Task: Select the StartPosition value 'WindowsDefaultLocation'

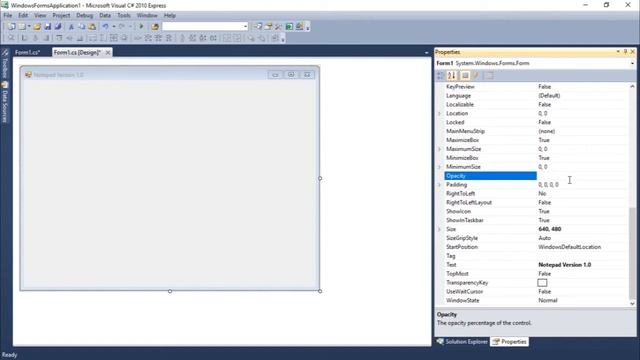Action: (569, 247)
